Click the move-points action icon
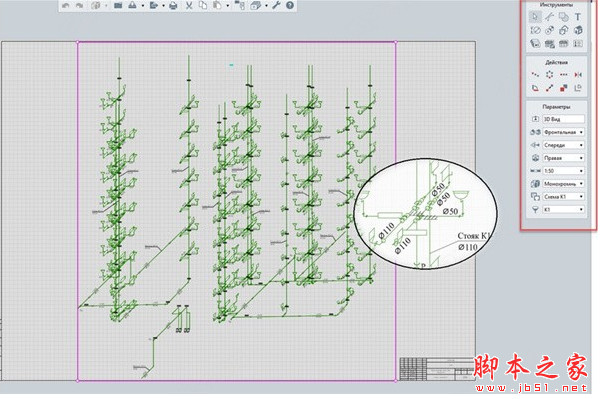Screen dimensions: 600x399 click(535, 75)
